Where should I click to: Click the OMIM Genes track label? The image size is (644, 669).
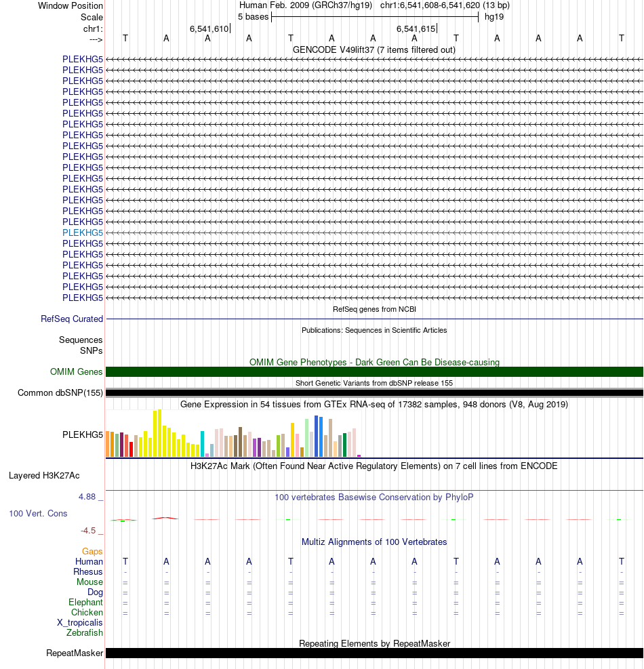(77, 371)
